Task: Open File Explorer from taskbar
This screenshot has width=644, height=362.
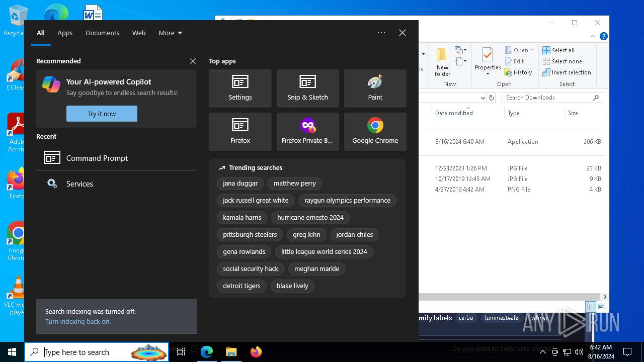Action: click(231, 352)
